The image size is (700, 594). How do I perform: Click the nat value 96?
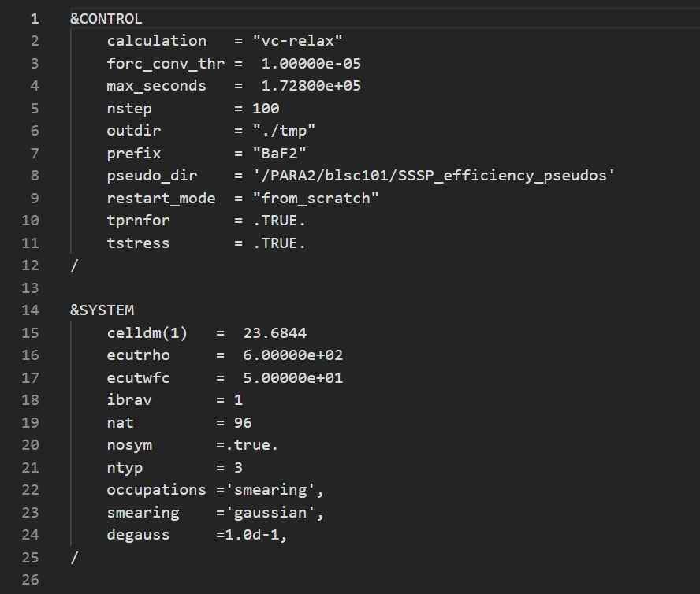[243, 423]
